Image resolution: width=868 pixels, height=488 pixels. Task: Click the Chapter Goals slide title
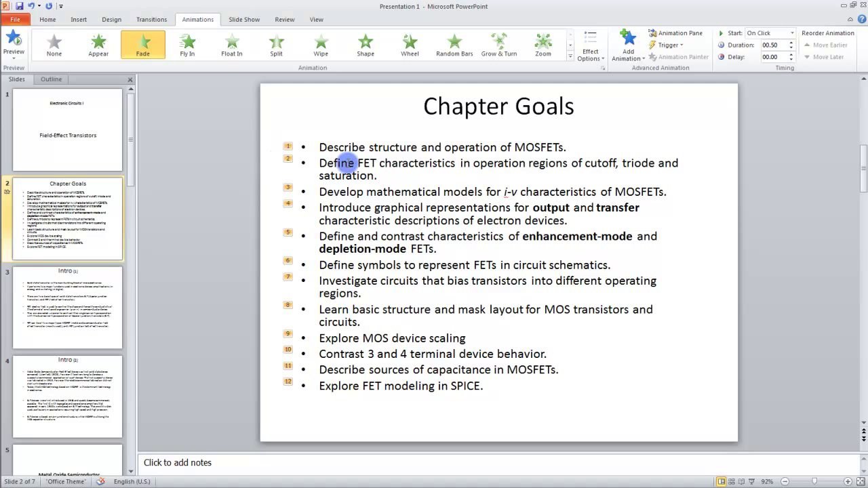pyautogui.click(x=498, y=106)
